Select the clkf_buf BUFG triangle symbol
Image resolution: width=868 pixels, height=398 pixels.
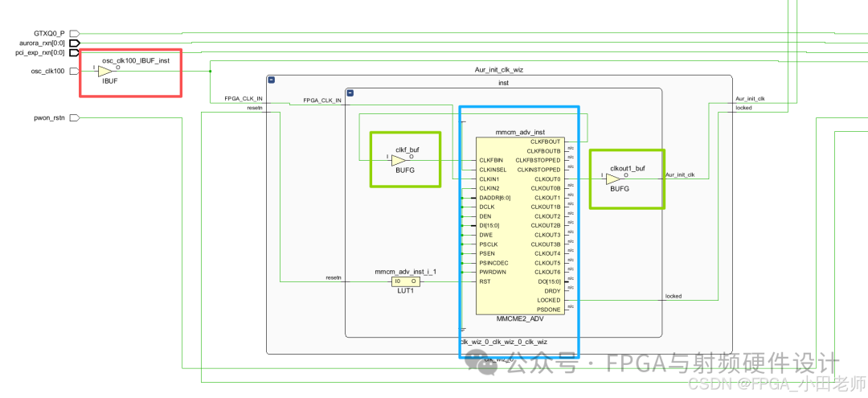point(398,161)
